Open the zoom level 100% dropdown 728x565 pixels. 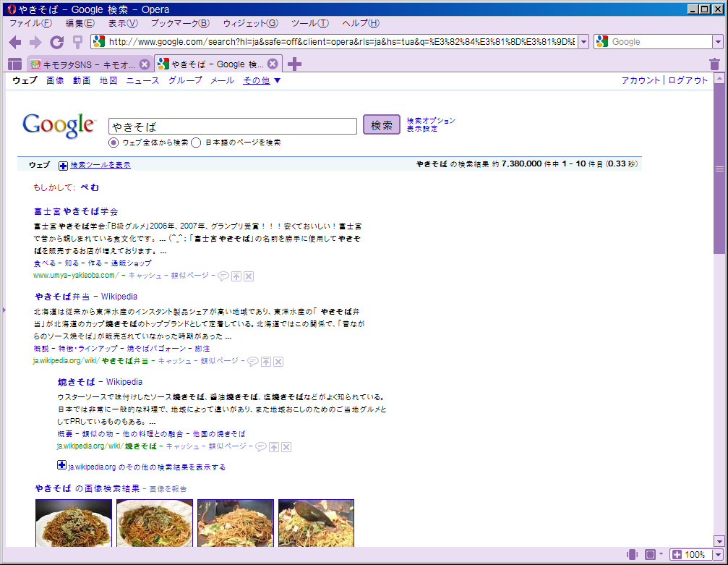point(719,554)
